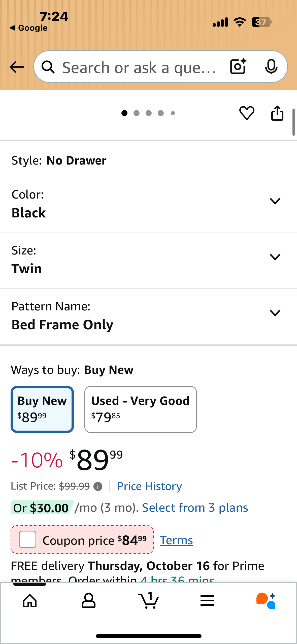Screen dimensions: 297x644
Task: Share this product listing
Action: (x=277, y=113)
